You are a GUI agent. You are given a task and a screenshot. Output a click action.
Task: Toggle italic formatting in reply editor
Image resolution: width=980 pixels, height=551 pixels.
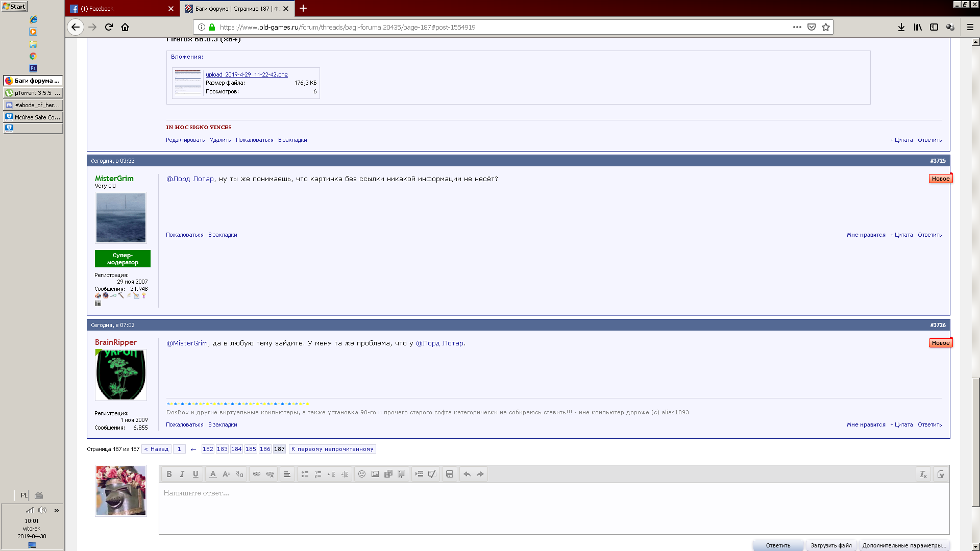[182, 474]
